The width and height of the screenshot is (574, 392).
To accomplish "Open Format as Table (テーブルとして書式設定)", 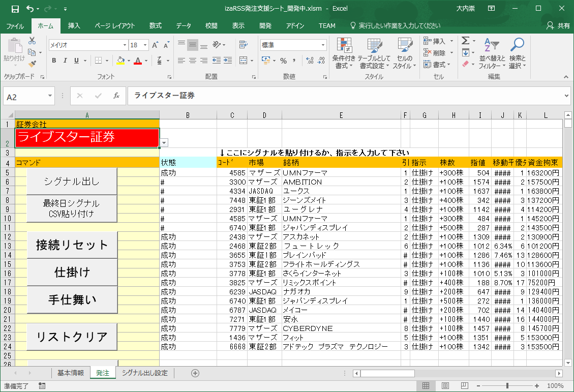I will [x=374, y=53].
